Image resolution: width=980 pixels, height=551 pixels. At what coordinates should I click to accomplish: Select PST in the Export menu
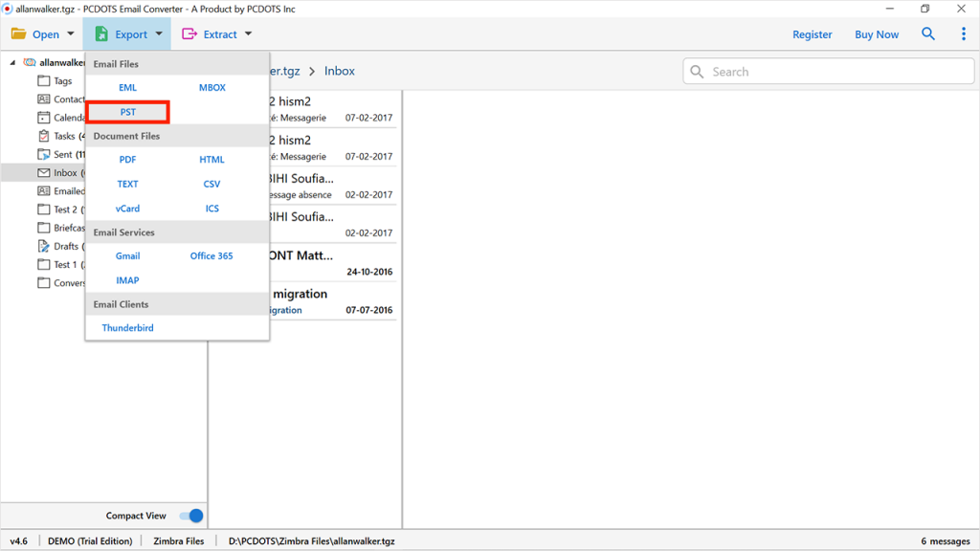127,112
